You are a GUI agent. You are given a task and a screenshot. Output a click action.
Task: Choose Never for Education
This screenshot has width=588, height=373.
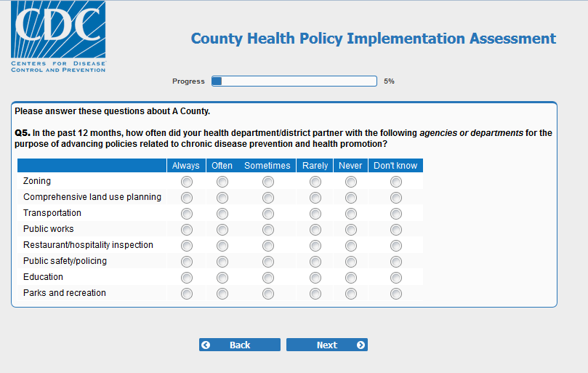pyautogui.click(x=351, y=278)
